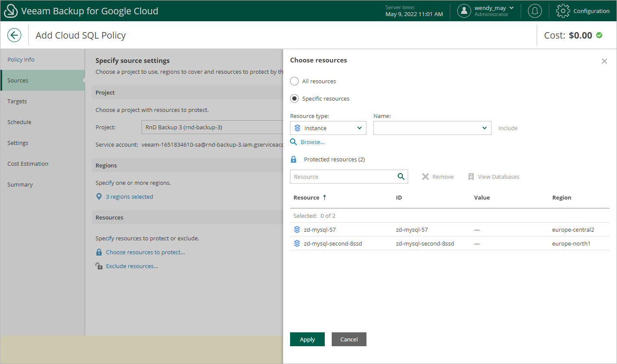
Task: Click the europe-north1 region cell
Action: (x=571, y=243)
